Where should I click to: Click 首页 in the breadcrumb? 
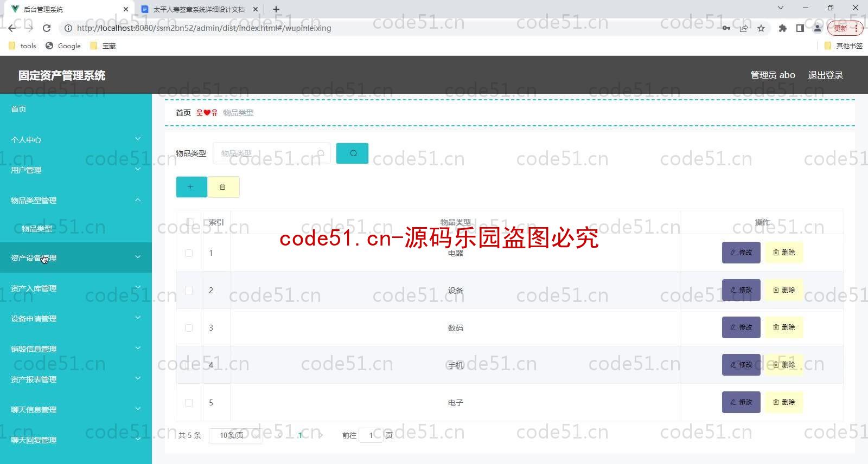[x=183, y=113]
